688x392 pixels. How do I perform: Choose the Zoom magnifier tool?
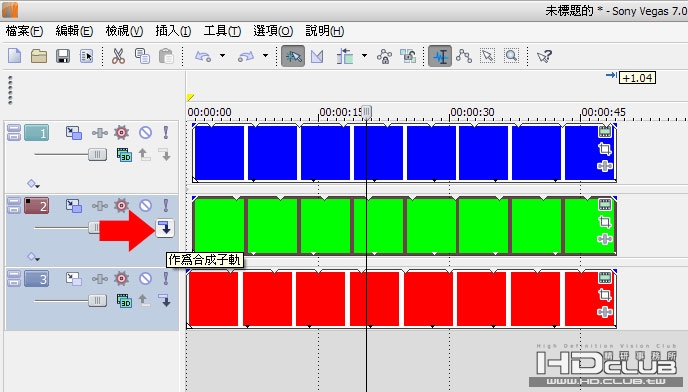(x=511, y=56)
